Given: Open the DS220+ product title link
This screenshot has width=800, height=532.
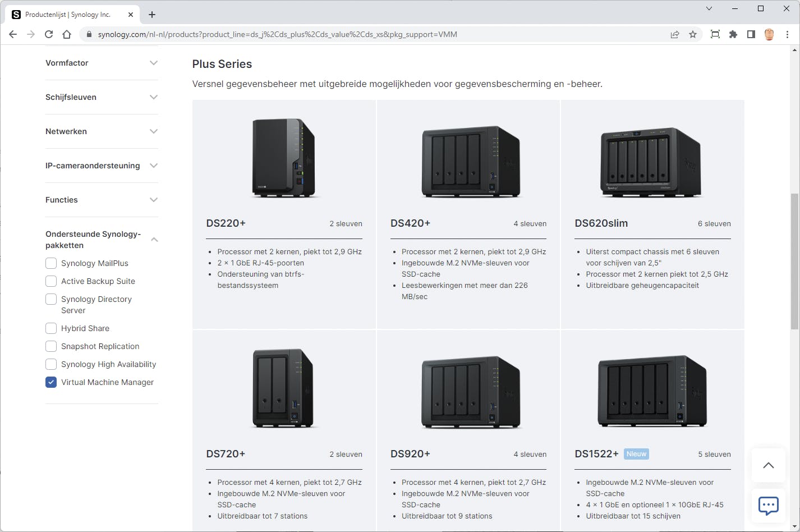Looking at the screenshot, I should pos(226,223).
